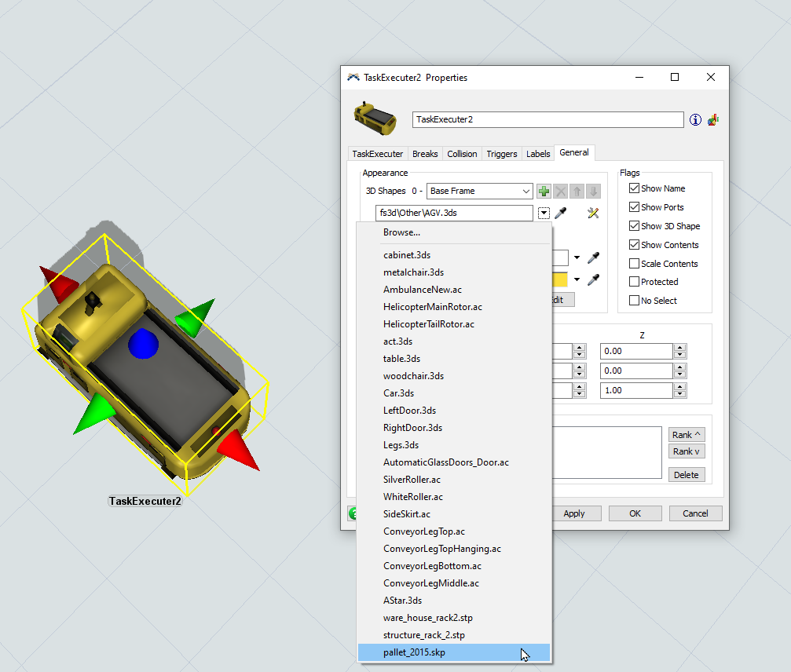This screenshot has width=791, height=672.
Task: Choose Browse... from the shape menu
Action: point(454,232)
